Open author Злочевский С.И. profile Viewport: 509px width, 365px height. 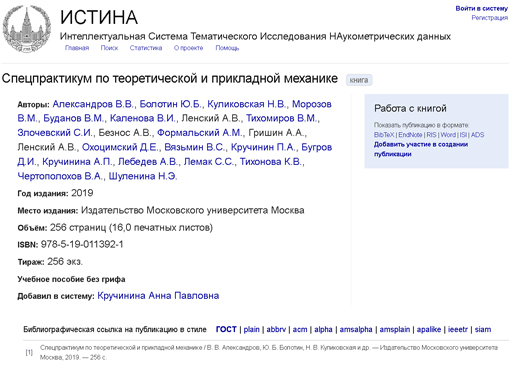(x=55, y=133)
